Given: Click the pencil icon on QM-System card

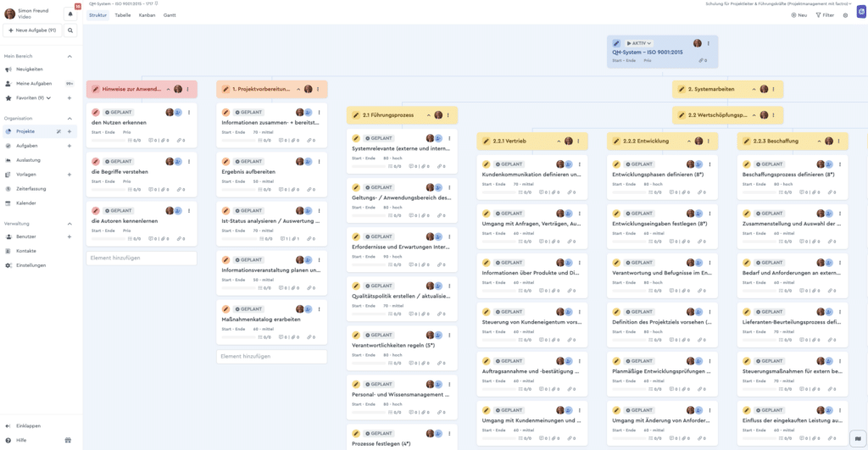Looking at the screenshot, I should tap(616, 43).
